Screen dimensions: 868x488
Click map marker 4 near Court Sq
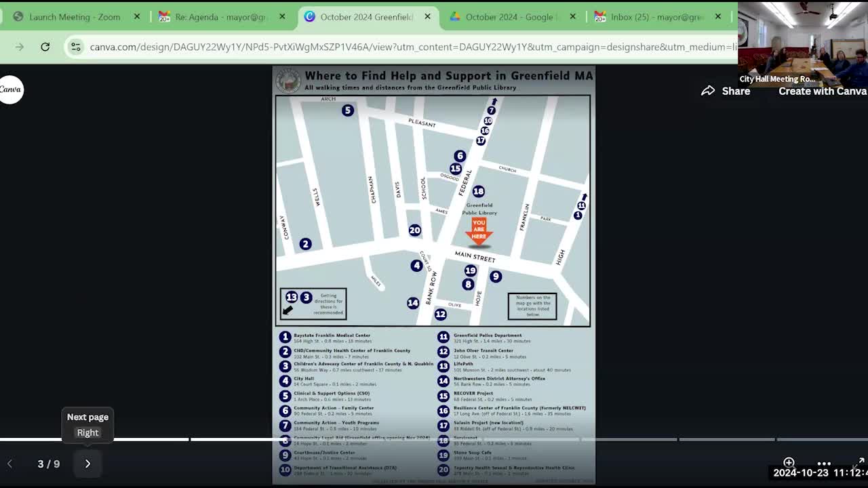[416, 266]
